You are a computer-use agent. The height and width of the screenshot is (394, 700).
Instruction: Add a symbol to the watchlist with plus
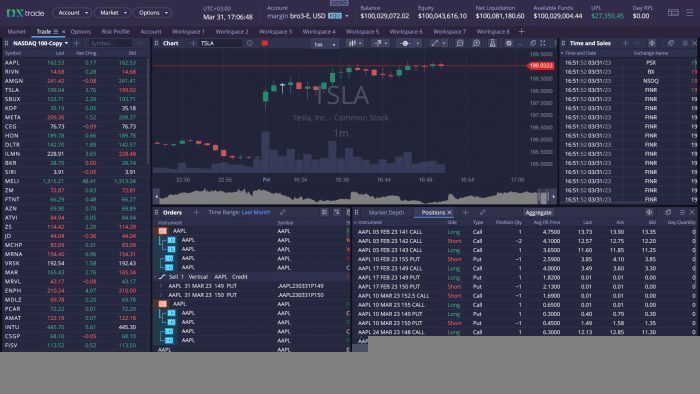click(x=76, y=43)
